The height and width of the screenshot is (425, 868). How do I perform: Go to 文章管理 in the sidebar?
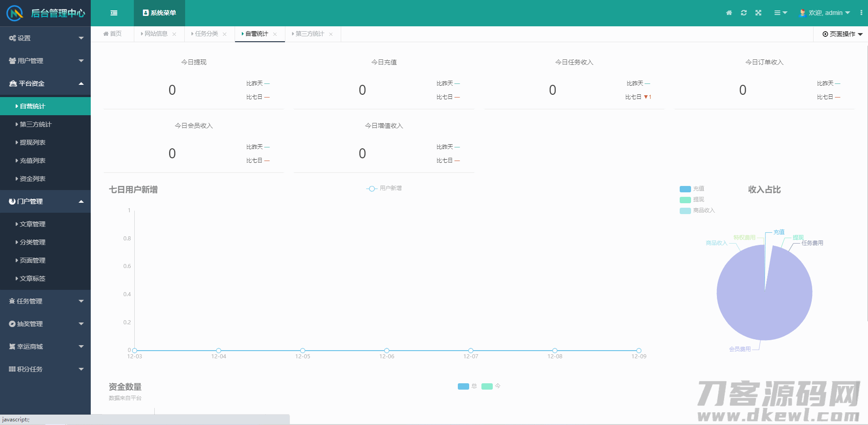(x=33, y=224)
